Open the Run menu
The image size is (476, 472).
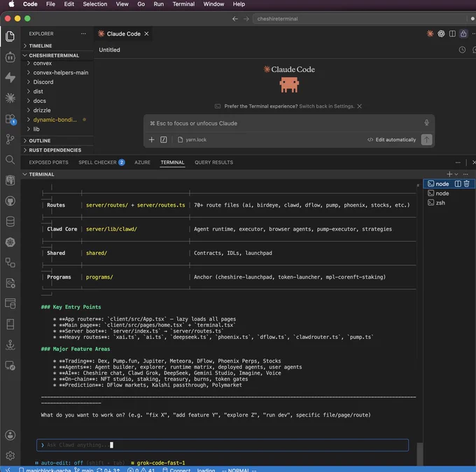(x=158, y=4)
